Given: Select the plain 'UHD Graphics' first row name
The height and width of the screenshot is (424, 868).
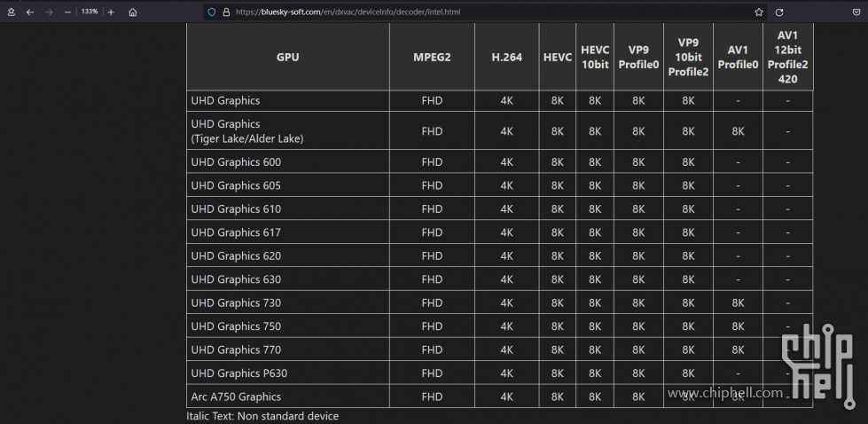Looking at the screenshot, I should (225, 101).
